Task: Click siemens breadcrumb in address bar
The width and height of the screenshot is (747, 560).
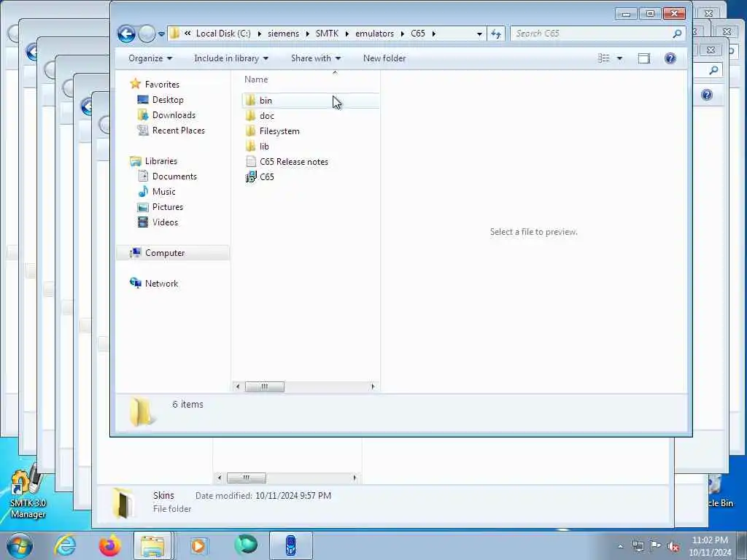Action: 284,34
